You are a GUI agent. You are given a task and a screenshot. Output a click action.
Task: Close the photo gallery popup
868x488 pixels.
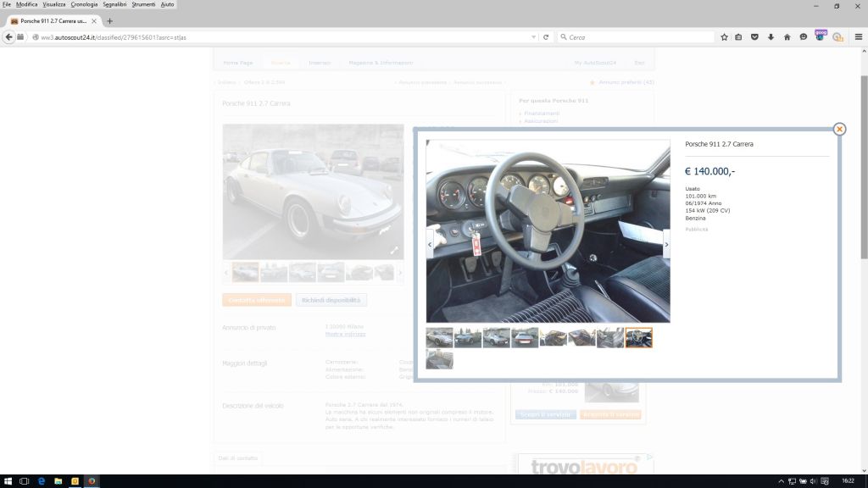pos(839,129)
